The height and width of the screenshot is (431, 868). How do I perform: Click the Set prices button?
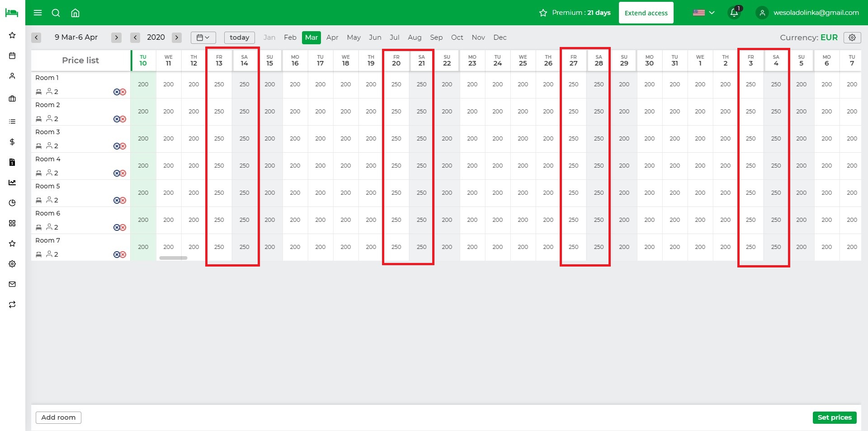coord(835,417)
